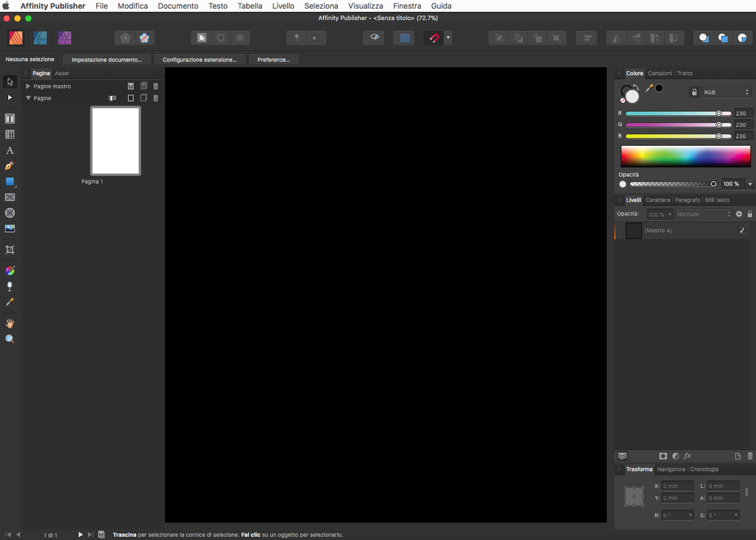Switch to Designer persona

click(40, 38)
